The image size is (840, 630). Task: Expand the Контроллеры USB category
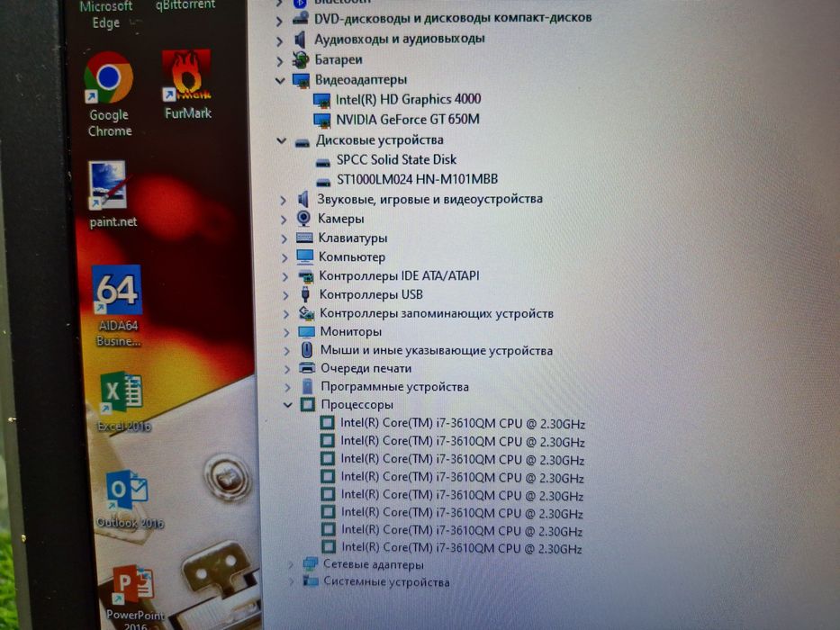[x=285, y=296]
